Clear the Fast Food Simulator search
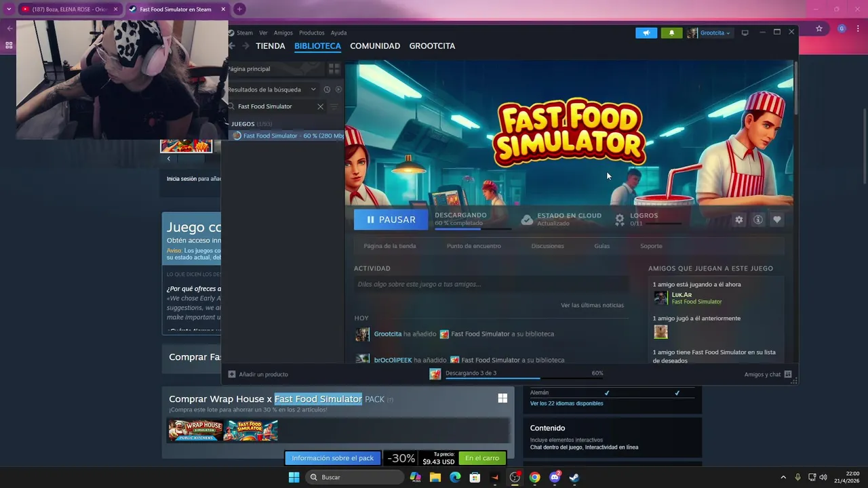The height and width of the screenshot is (488, 868). tap(321, 106)
